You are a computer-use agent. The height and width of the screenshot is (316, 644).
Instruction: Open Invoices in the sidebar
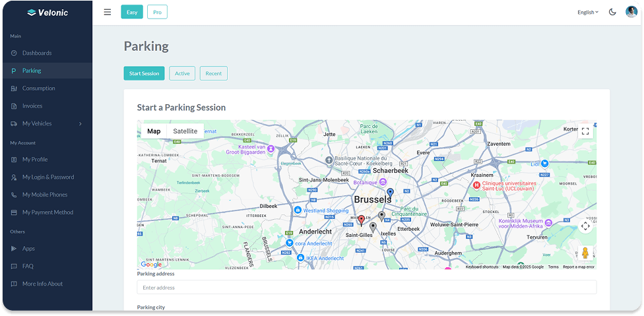point(32,106)
